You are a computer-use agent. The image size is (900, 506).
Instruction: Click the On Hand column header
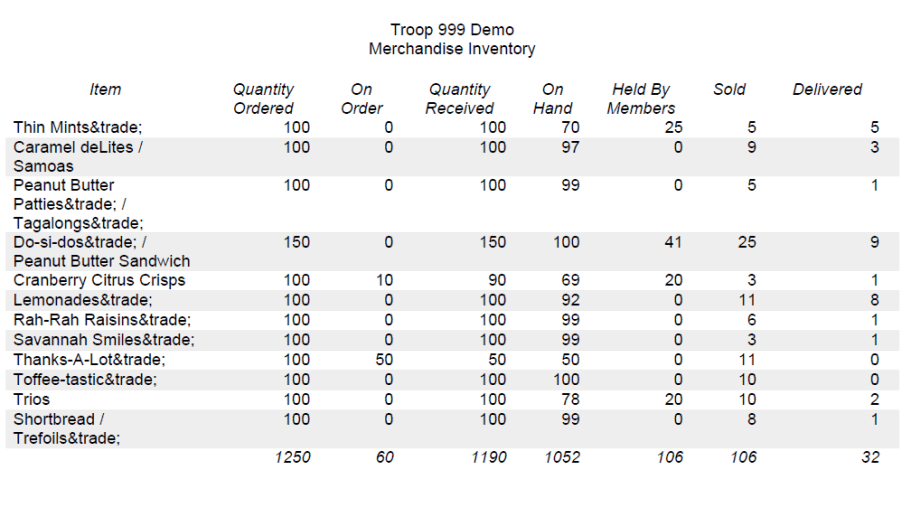553,99
